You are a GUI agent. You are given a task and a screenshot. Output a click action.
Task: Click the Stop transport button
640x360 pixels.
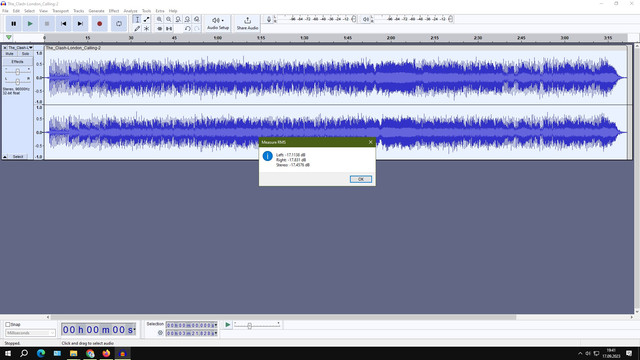(47, 24)
